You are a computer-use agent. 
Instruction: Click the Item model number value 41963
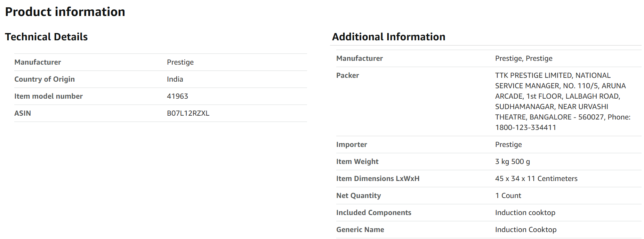pos(177,96)
